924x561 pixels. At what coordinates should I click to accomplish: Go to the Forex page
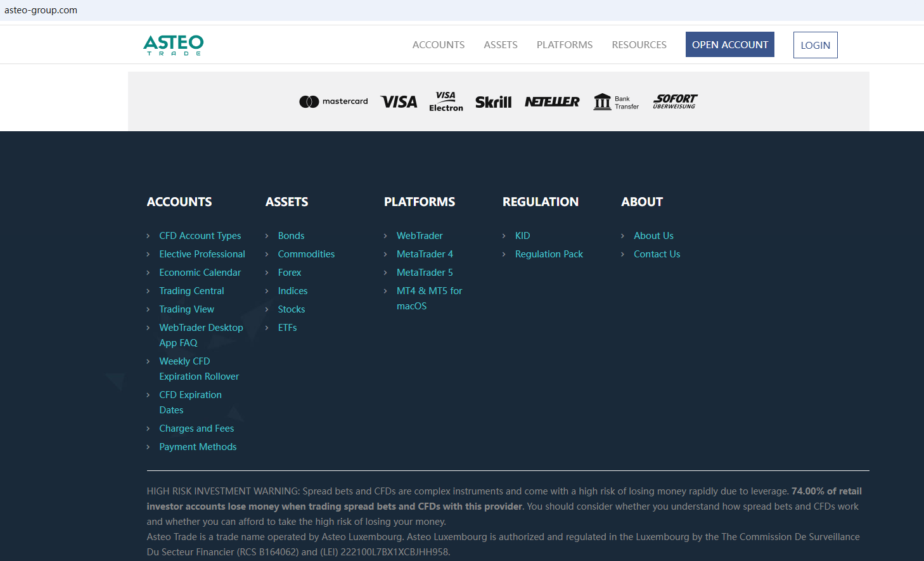point(290,273)
